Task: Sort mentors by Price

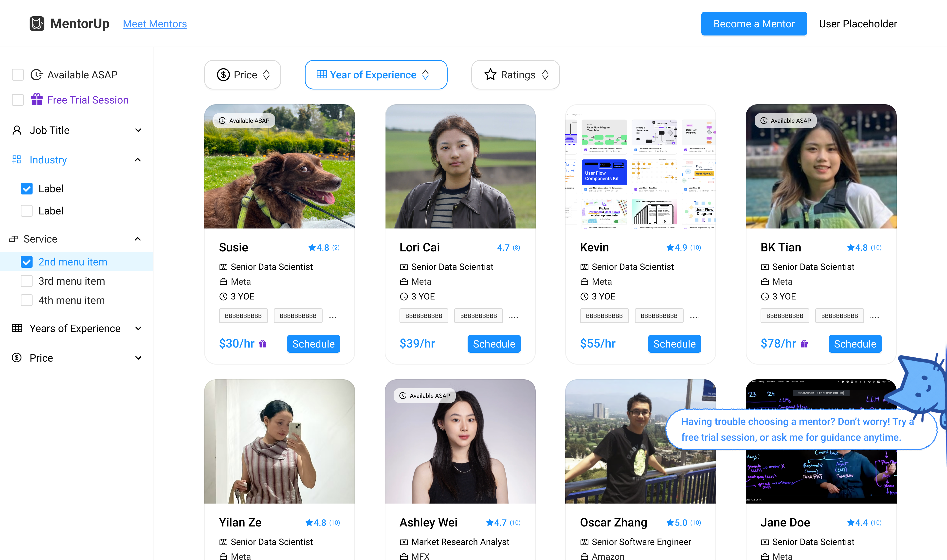Action: tap(243, 75)
